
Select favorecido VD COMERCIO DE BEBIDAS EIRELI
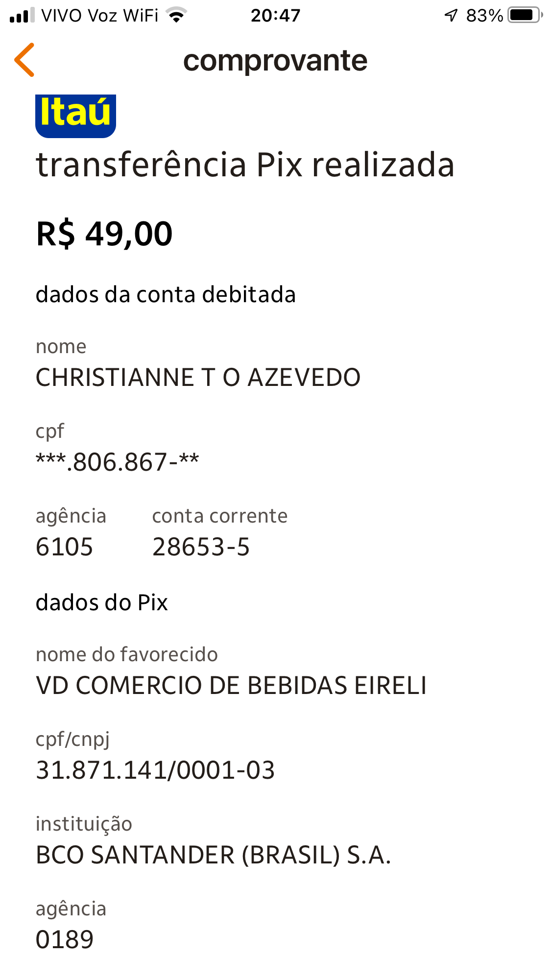point(231,686)
